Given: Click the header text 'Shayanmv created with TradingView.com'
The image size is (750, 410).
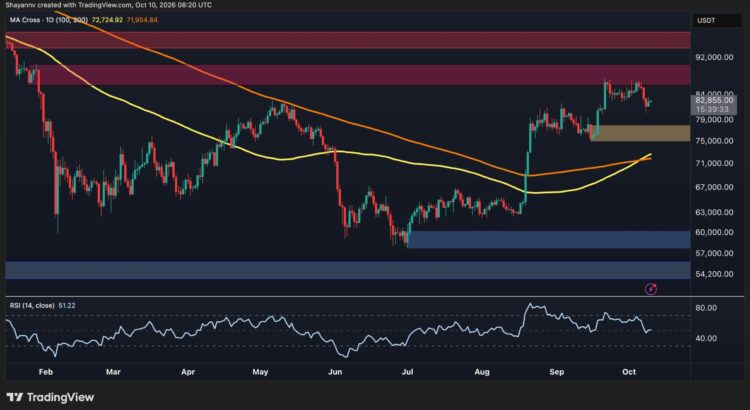Looking at the screenshot, I should tap(67, 5).
